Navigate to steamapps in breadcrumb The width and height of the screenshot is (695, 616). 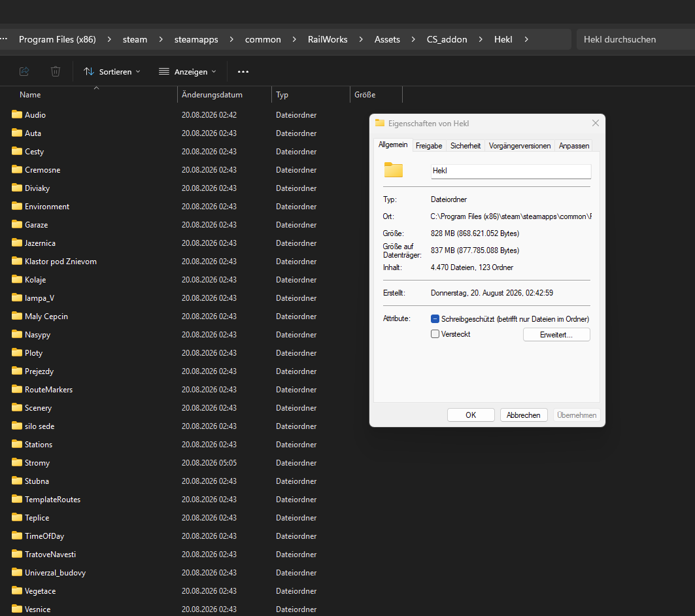coord(196,39)
